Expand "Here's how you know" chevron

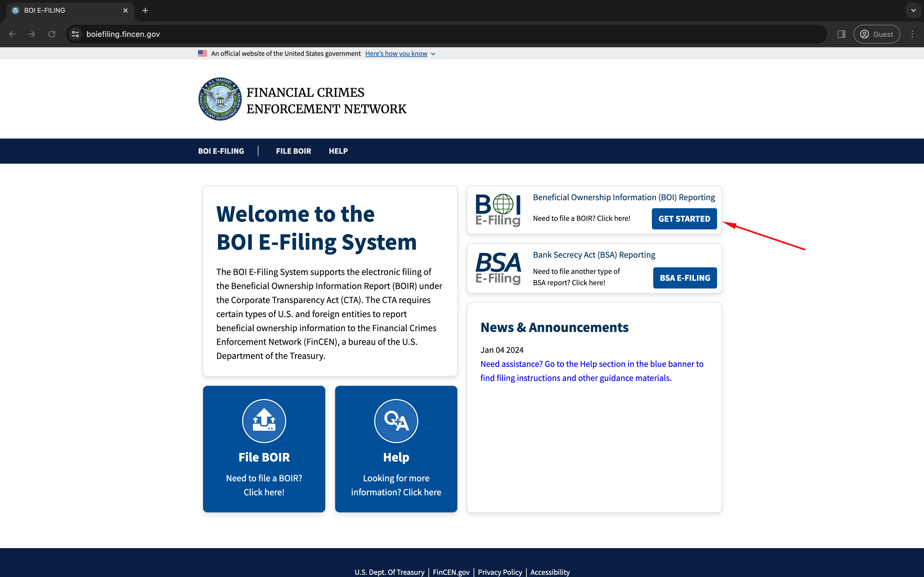[x=433, y=54]
